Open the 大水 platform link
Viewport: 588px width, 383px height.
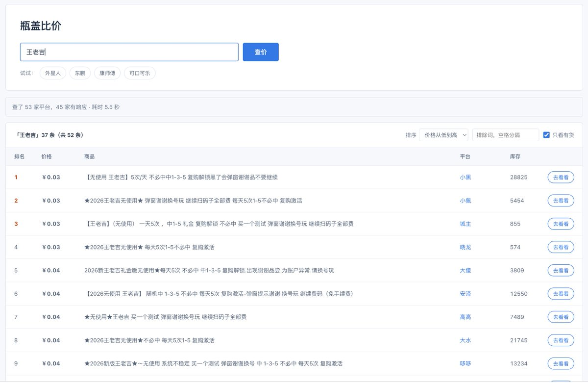pos(465,340)
